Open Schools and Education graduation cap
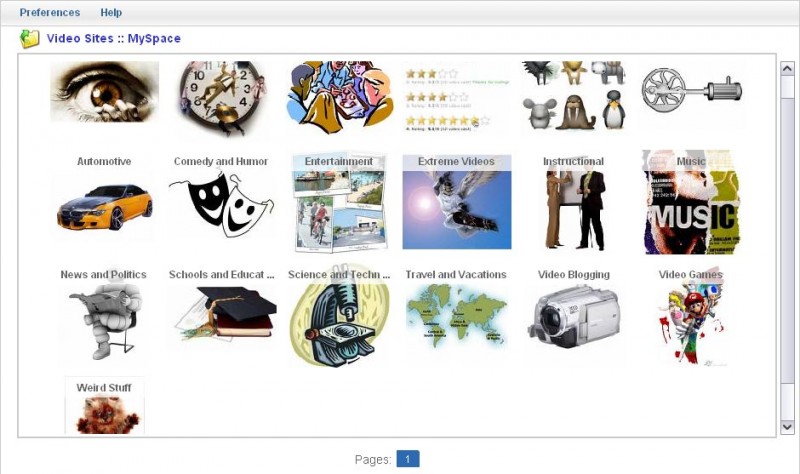 click(x=221, y=313)
